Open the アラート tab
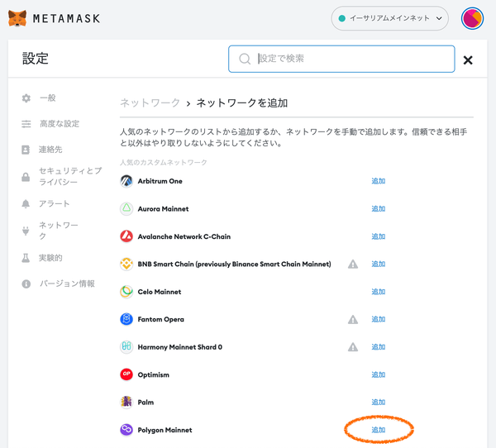The height and width of the screenshot is (448, 496). point(54,204)
